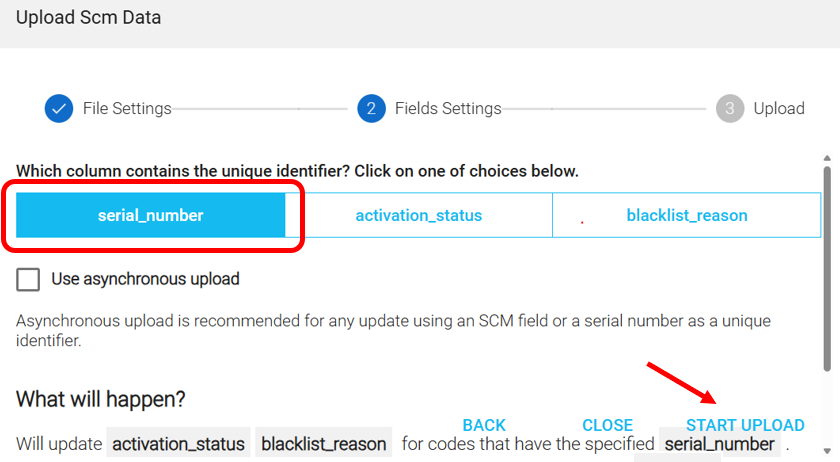The image size is (840, 462).
Task: Click the serial_number tag in the summary sentence
Action: click(720, 444)
